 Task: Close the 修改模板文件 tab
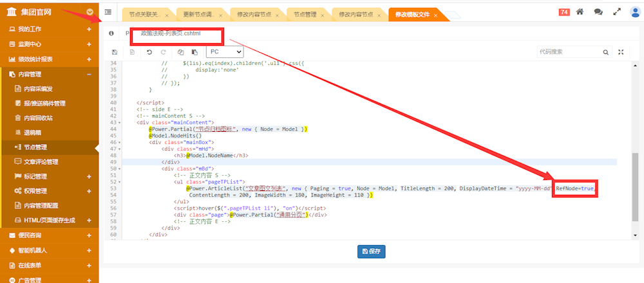coord(436,15)
